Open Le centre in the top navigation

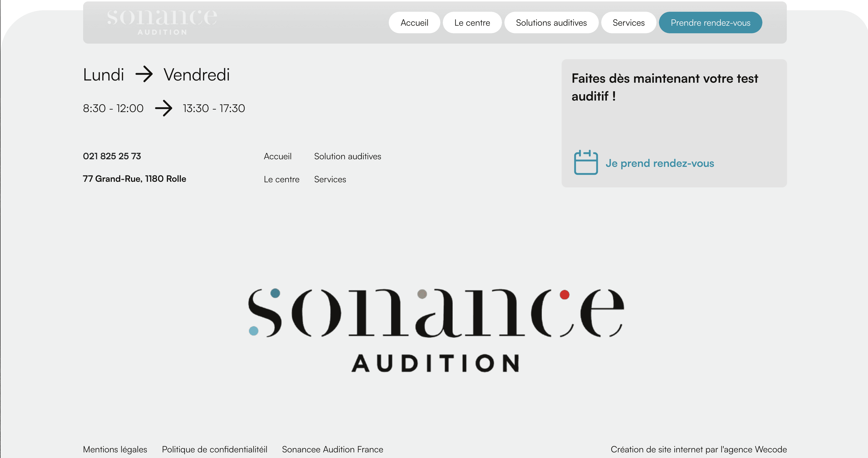coord(472,23)
